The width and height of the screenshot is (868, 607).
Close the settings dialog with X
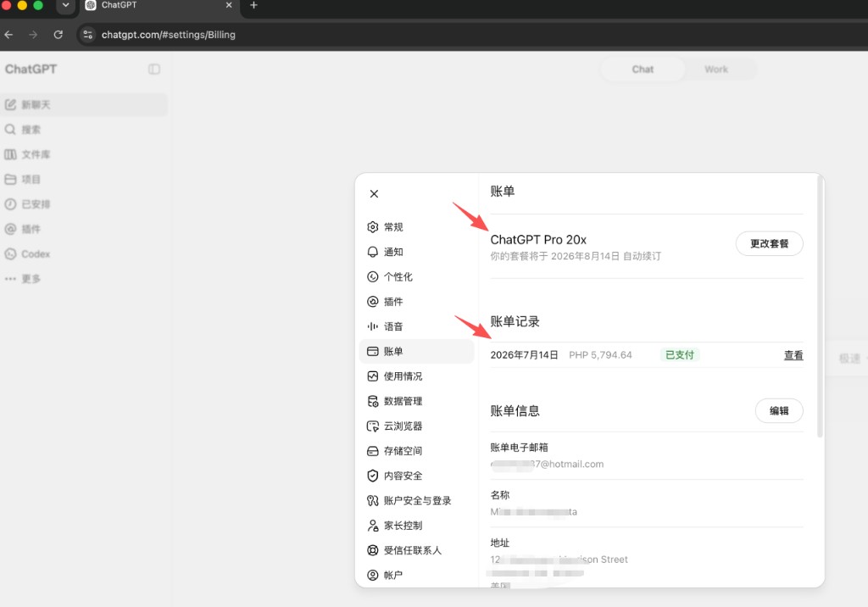point(374,194)
